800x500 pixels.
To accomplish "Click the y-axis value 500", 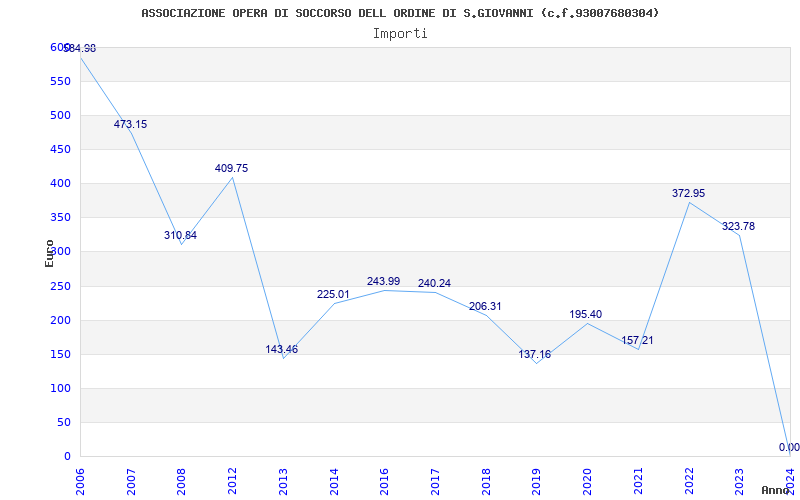I will point(60,116).
